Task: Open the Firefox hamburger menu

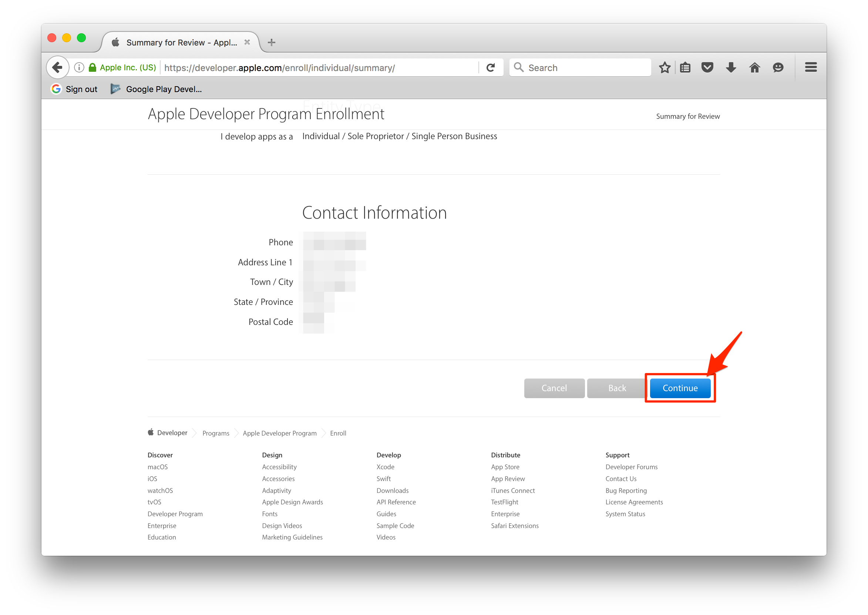Action: tap(810, 68)
